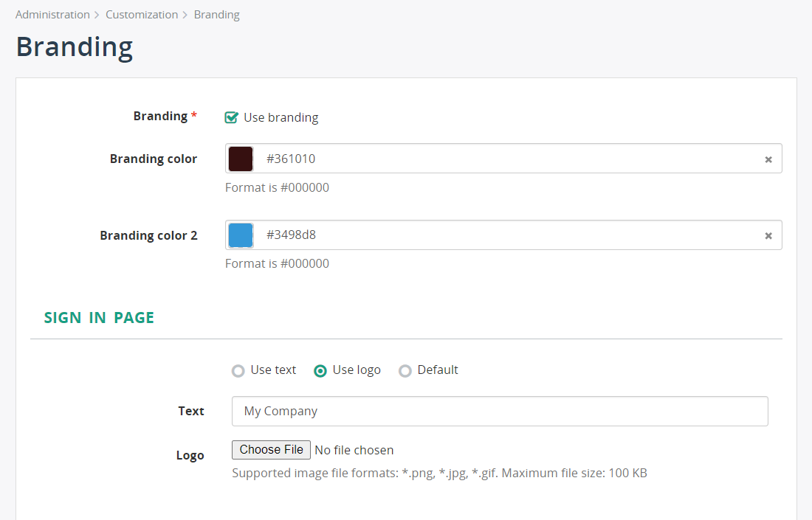This screenshot has width=812, height=520.
Task: Click the SIGN IN PAGE section heading
Action: tap(99, 317)
